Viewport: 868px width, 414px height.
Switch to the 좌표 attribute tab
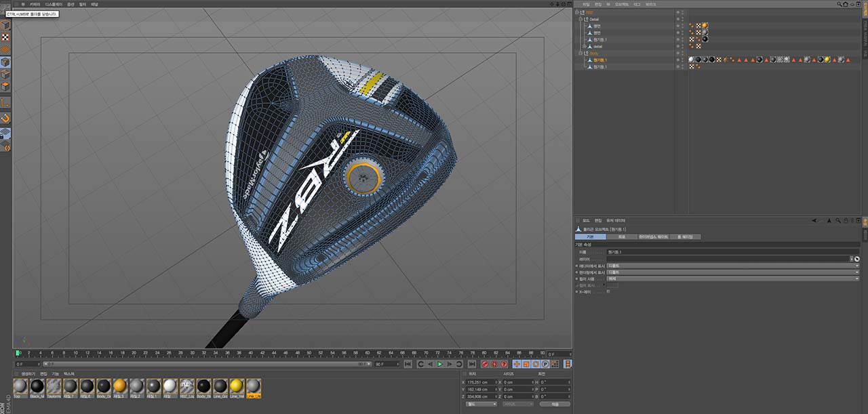pos(622,237)
